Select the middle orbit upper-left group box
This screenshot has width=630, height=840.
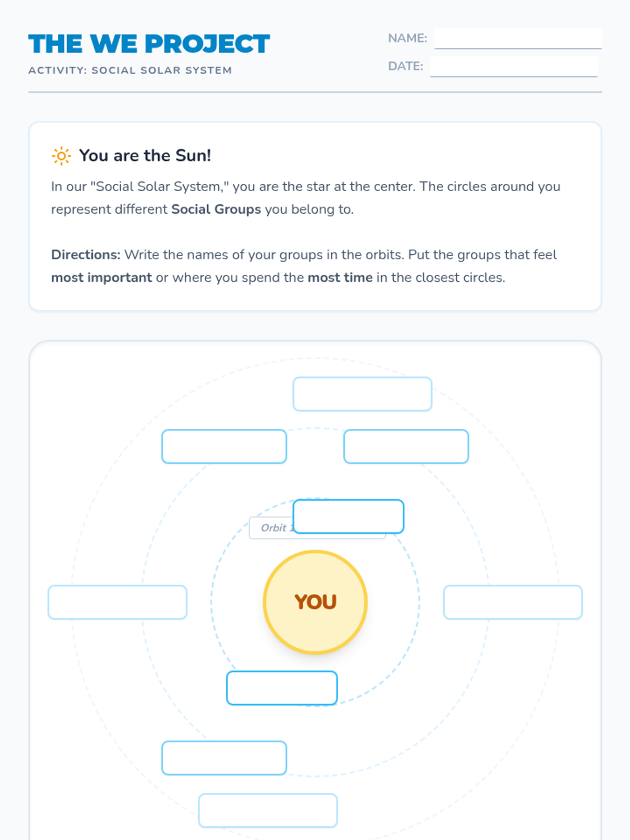[224, 446]
